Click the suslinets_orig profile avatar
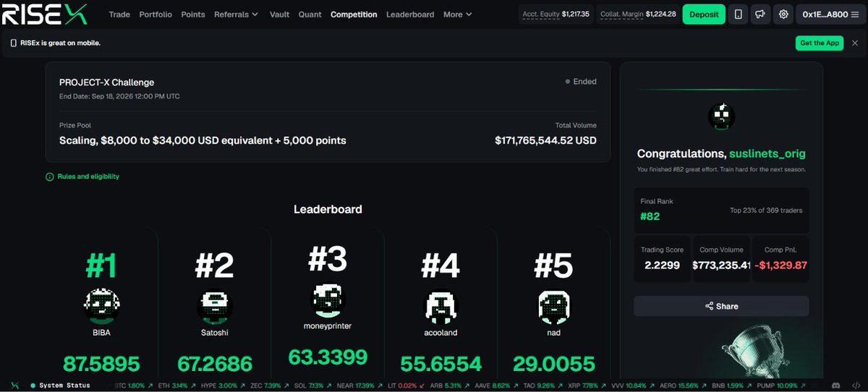This screenshot has height=392, width=868. coord(721,116)
